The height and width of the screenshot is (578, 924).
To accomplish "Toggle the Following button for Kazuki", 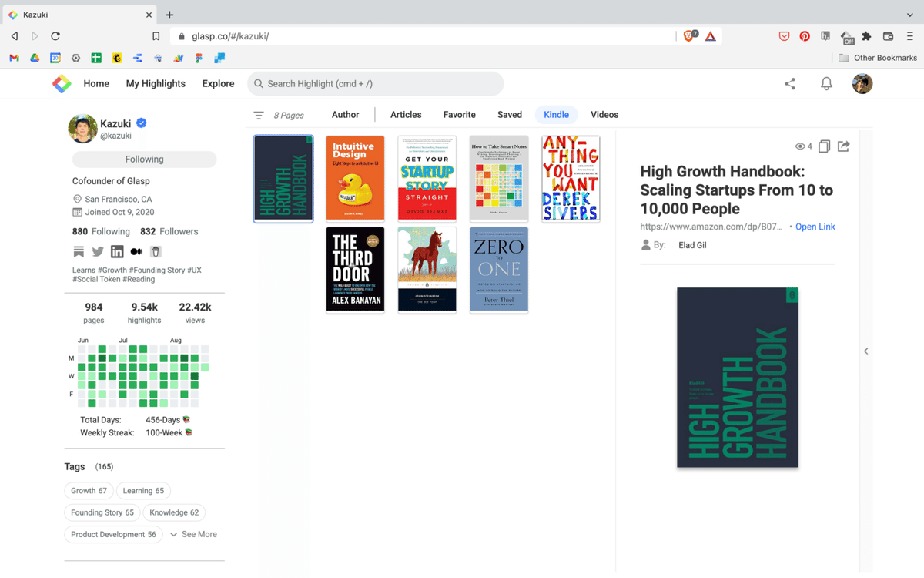I will click(144, 160).
